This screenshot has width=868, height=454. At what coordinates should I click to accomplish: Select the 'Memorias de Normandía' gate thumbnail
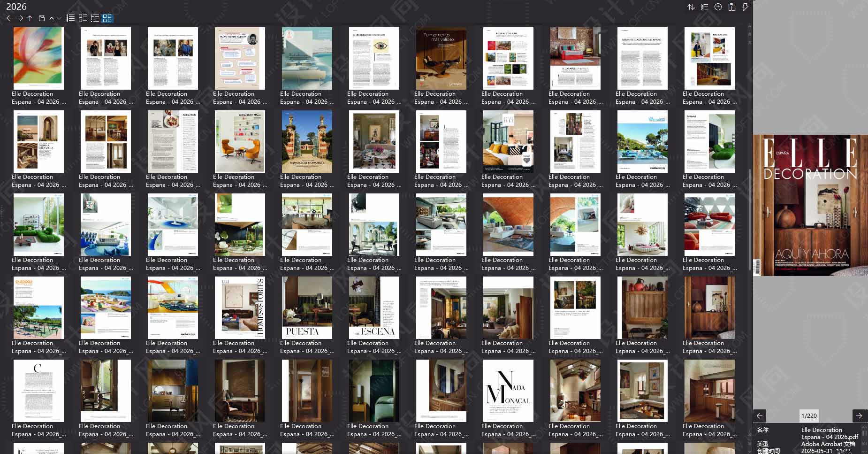pos(307,141)
